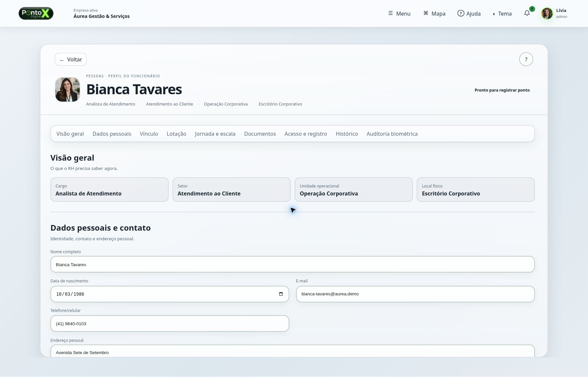Click 'Operação Corporativa' in the header subtitle
This screenshot has width=588, height=377.
coord(226,104)
